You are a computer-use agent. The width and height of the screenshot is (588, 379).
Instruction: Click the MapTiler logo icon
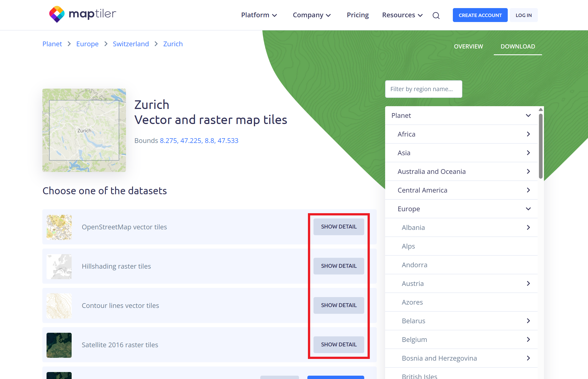click(x=57, y=14)
